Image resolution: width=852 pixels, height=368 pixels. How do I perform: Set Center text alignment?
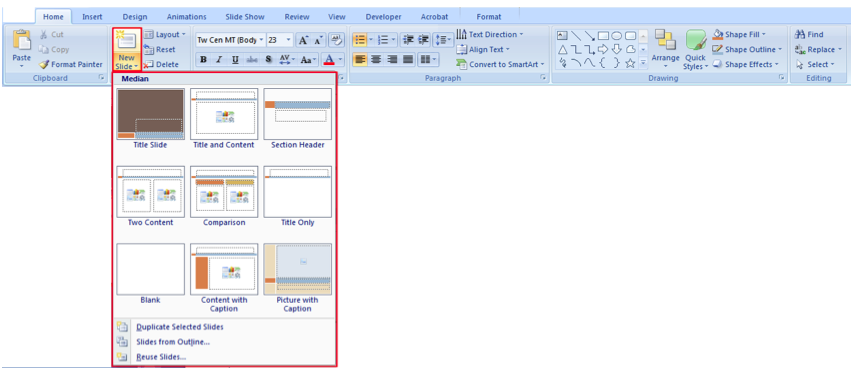[376, 59]
